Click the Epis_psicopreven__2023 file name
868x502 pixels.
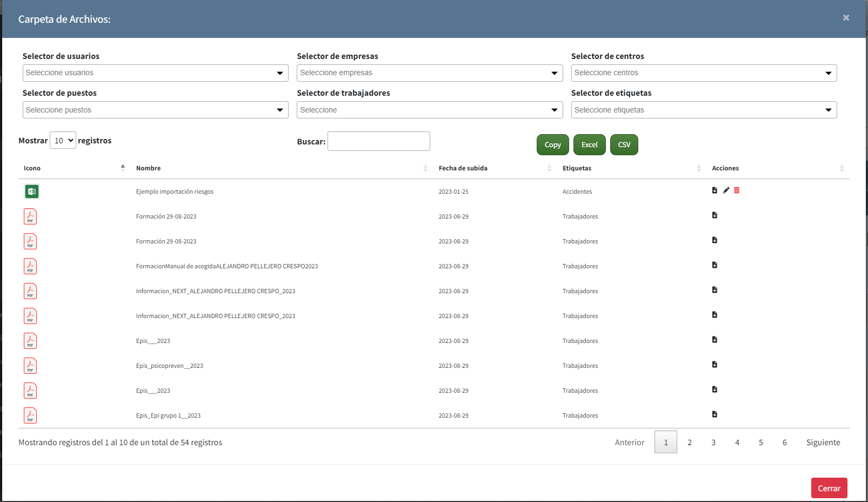[x=170, y=366]
